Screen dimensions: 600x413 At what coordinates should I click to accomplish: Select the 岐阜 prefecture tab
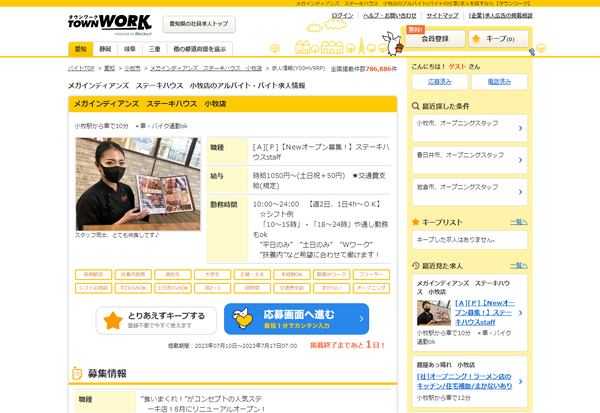click(x=130, y=49)
